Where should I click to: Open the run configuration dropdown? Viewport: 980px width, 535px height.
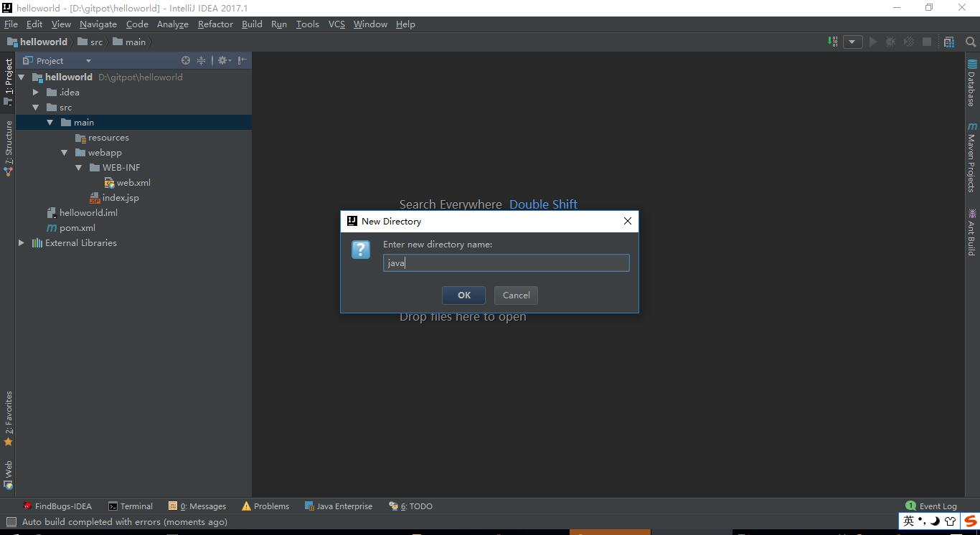pos(852,42)
